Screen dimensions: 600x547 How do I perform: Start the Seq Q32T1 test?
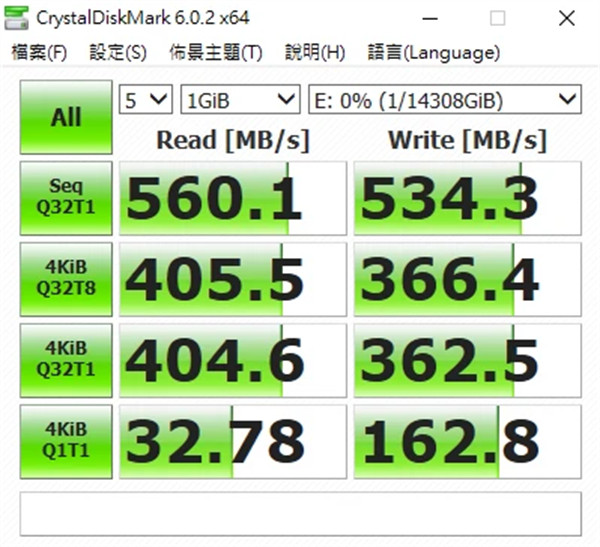pyautogui.click(x=66, y=198)
